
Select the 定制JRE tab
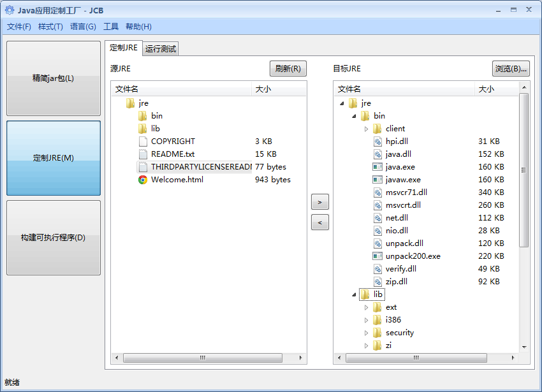pos(124,48)
